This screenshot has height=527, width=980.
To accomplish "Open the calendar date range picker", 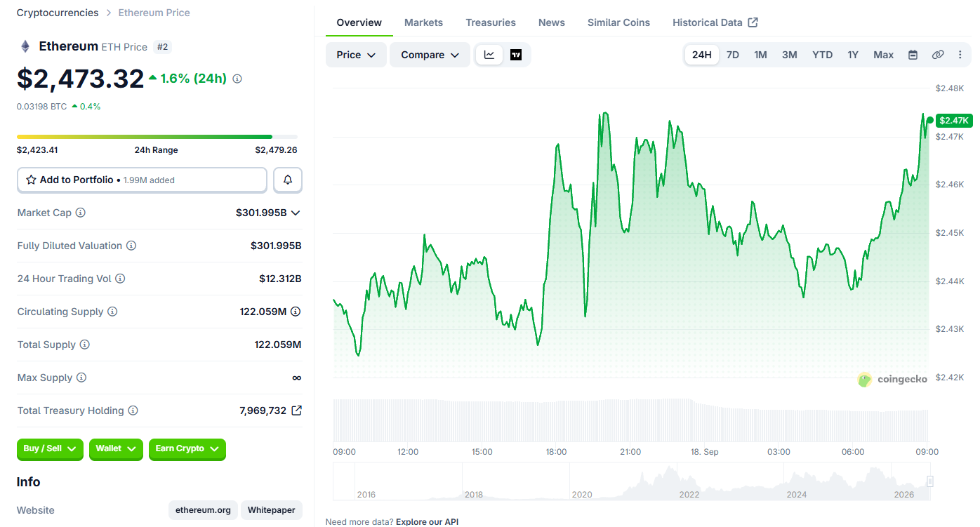I will (x=913, y=55).
